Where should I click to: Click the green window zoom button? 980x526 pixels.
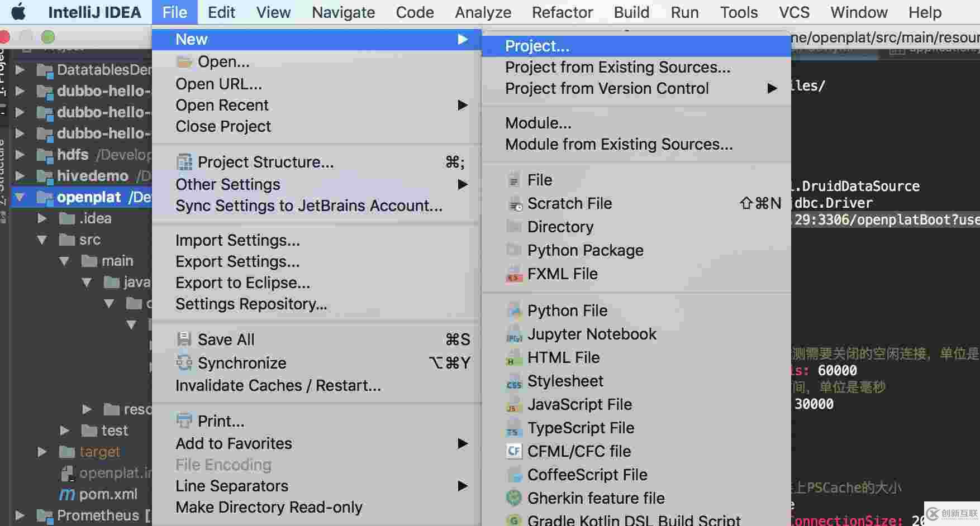coord(48,37)
